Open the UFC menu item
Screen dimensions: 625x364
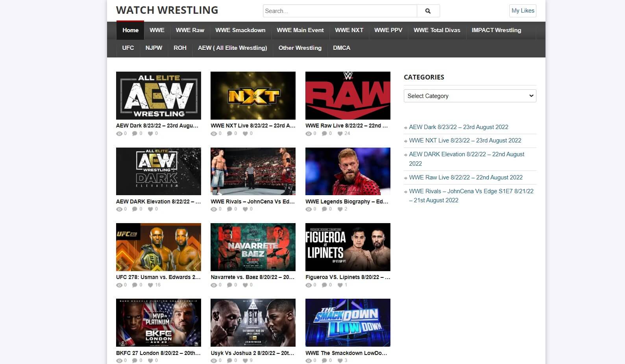[x=128, y=48]
